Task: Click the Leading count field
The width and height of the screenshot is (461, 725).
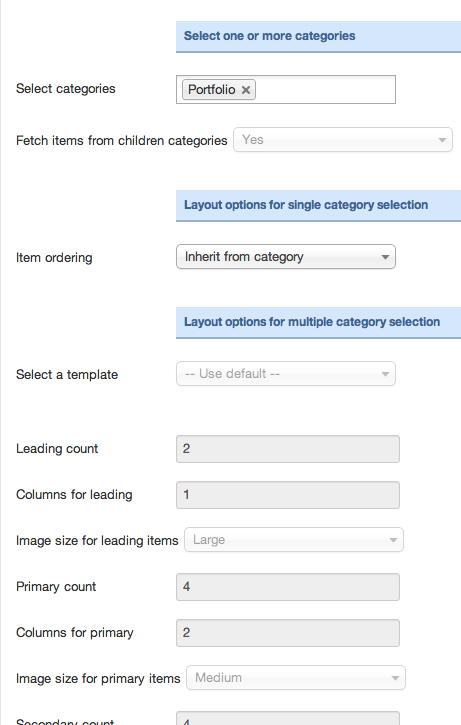Action: 288,449
